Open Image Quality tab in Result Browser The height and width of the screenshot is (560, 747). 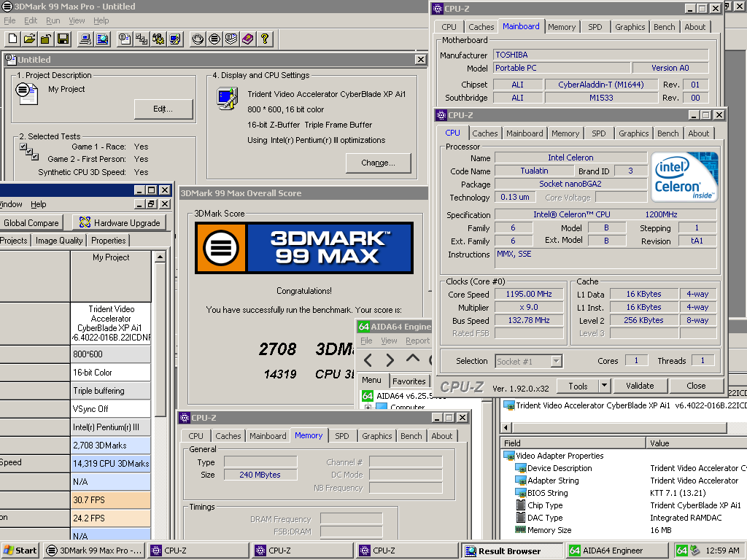pos(59,241)
